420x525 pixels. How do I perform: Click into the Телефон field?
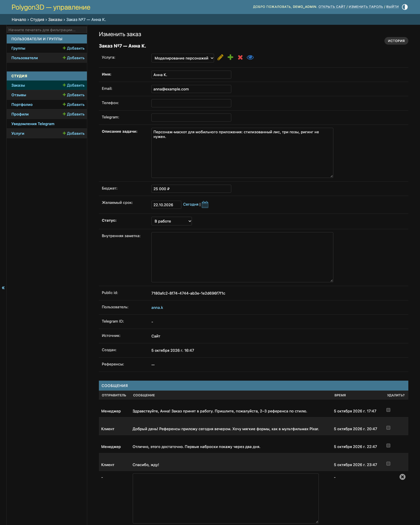[x=191, y=103]
